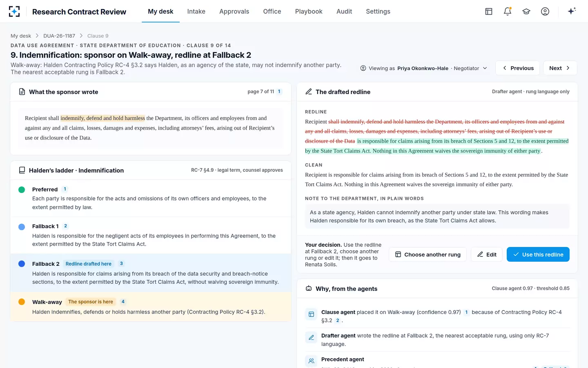Open the notifications bell
This screenshot has height=368, width=588.
pyautogui.click(x=508, y=11)
